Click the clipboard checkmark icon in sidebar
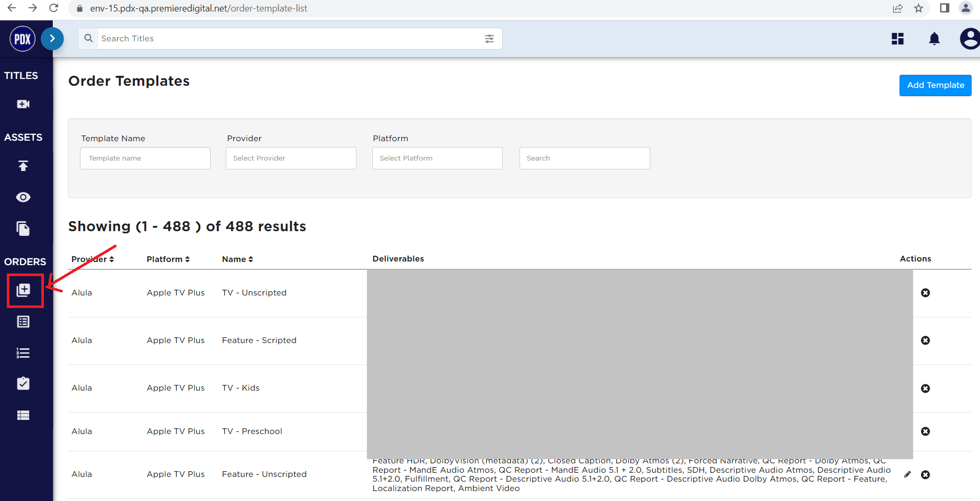 coord(23,383)
